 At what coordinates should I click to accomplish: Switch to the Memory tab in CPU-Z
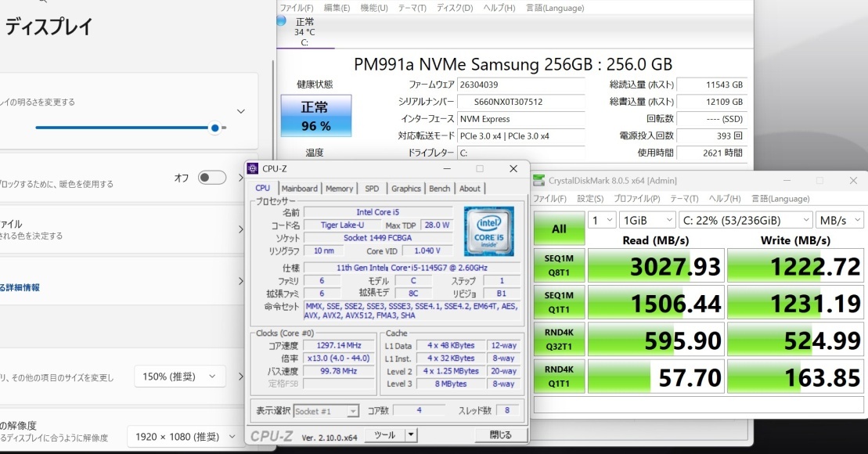(339, 189)
